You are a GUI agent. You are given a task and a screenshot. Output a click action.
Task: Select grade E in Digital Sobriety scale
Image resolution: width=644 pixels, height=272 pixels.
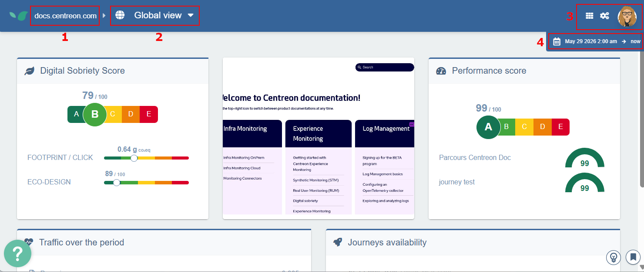click(x=149, y=114)
